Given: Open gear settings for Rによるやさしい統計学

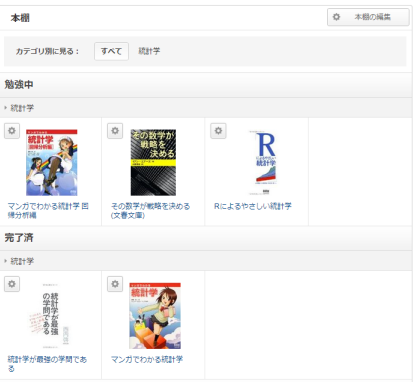Looking at the screenshot, I should pos(218,131).
